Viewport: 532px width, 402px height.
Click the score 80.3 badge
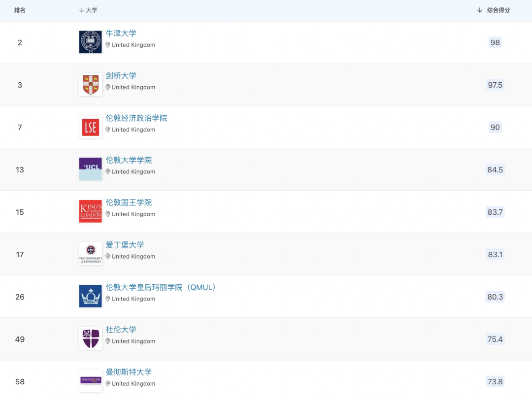coord(495,297)
